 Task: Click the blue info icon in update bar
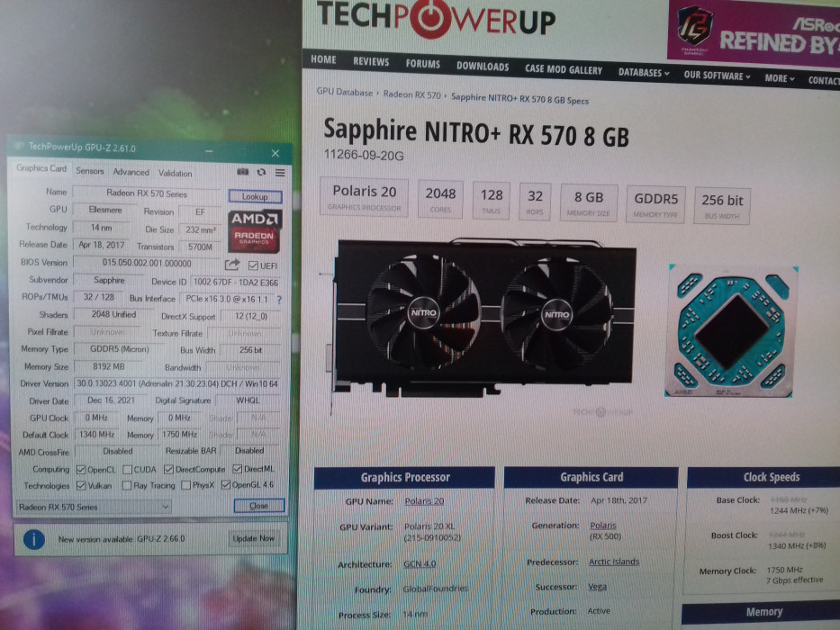pyautogui.click(x=33, y=539)
